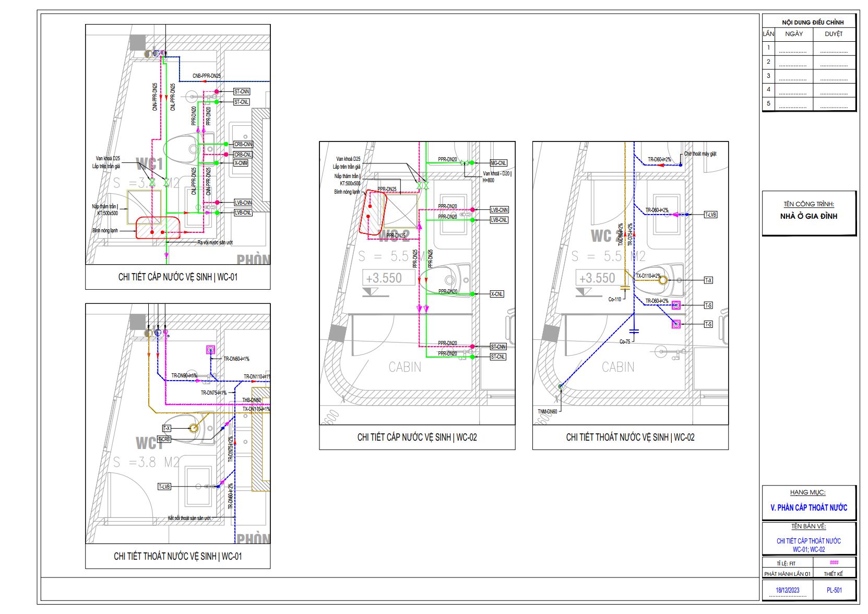The width and height of the screenshot is (868, 614).
Task: Click red water heater outline in WC-01 supply detail
Action: pyautogui.click(x=158, y=228)
